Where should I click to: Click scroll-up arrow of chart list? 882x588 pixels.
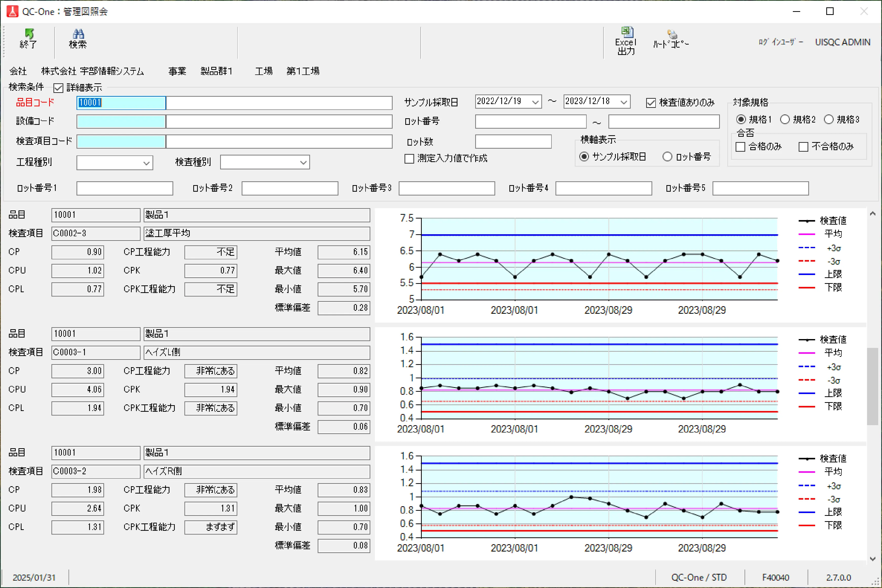[x=872, y=214]
